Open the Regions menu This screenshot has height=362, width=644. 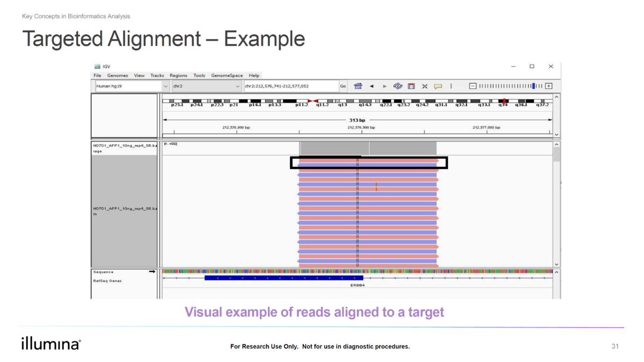(178, 76)
